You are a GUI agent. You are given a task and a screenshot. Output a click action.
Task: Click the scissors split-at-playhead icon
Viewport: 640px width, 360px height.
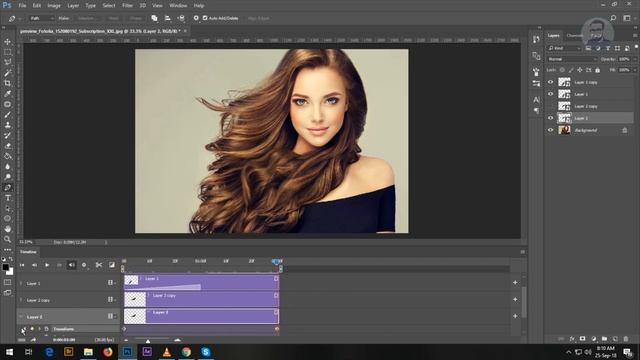(99, 265)
